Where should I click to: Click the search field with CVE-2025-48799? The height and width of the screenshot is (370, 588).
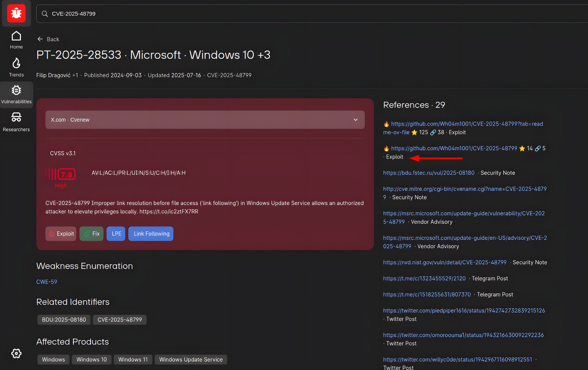coord(312,14)
